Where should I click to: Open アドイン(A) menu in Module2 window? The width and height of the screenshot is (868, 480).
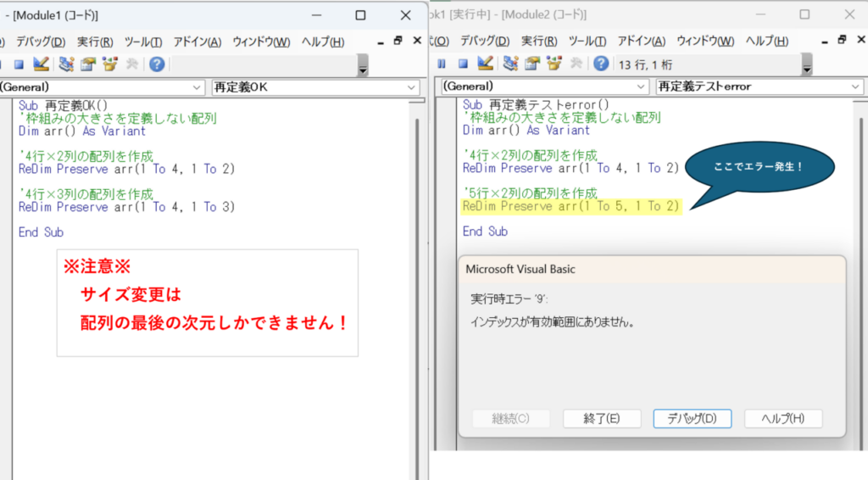click(x=642, y=41)
